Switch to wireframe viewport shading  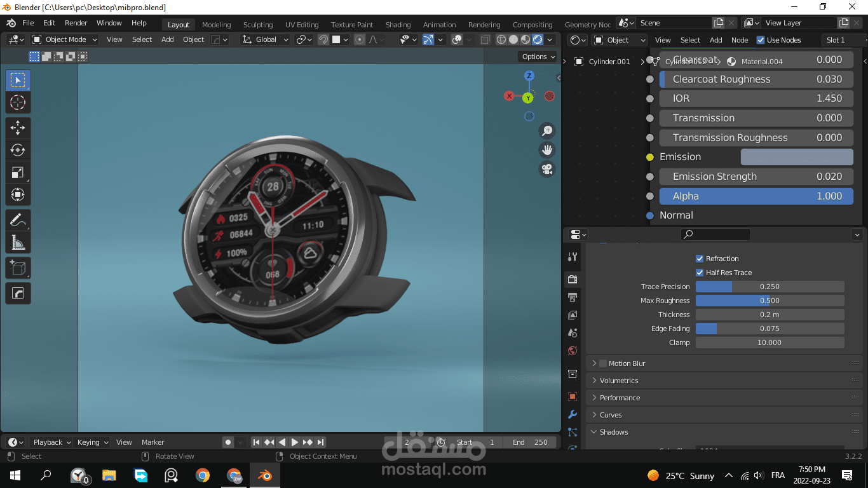click(x=501, y=39)
